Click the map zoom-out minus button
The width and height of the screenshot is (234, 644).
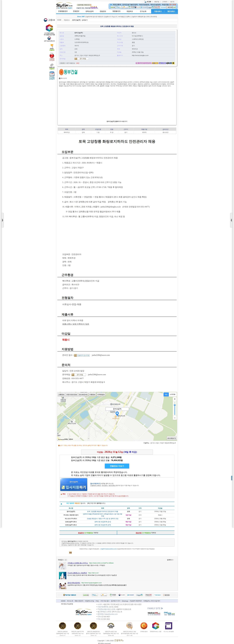(175, 418)
